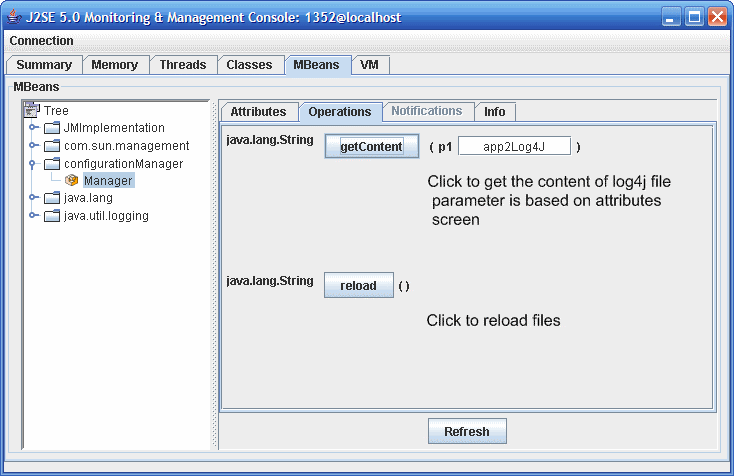Screen dimensions: 734x476
Task: Click the Refresh button
Action: tap(467, 432)
